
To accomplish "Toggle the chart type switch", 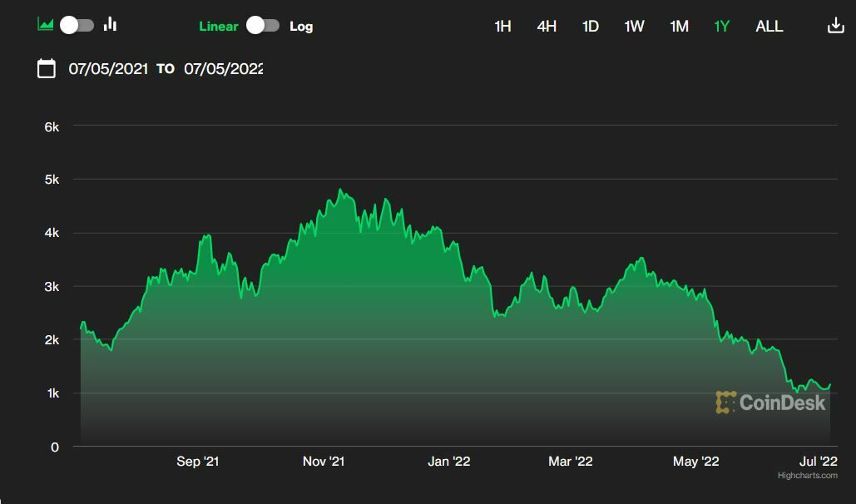I will [77, 25].
